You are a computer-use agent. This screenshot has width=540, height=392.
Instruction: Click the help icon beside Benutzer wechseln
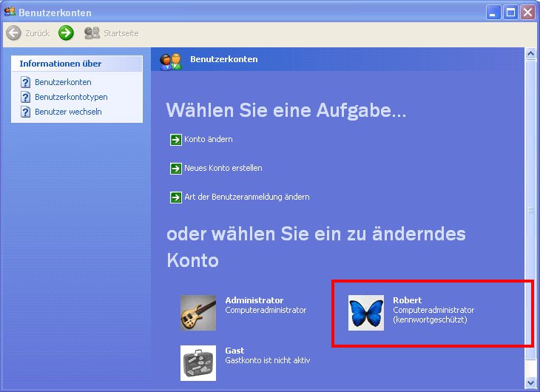coord(26,112)
